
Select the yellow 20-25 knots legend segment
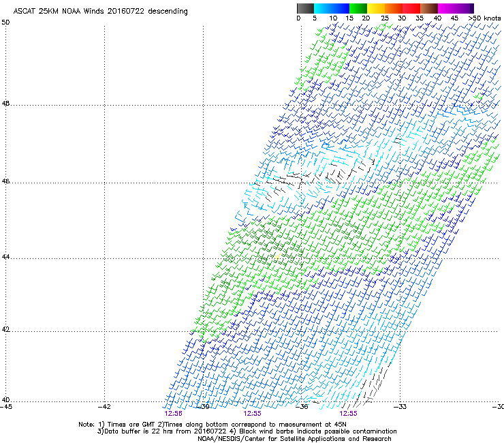[x=376, y=8]
